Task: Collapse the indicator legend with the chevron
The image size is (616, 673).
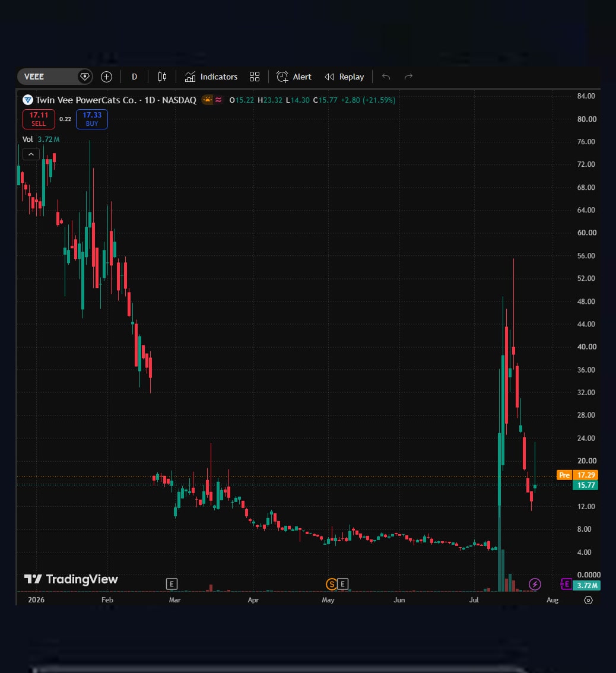Action: tap(31, 154)
